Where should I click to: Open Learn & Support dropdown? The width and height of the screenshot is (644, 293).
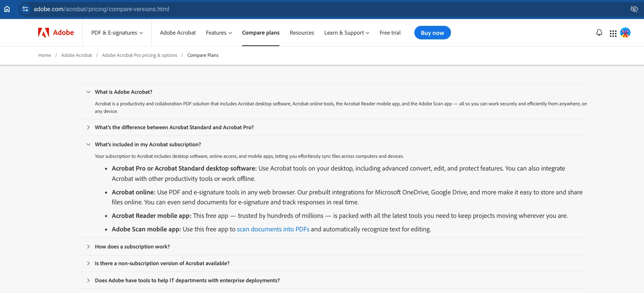pos(347,33)
